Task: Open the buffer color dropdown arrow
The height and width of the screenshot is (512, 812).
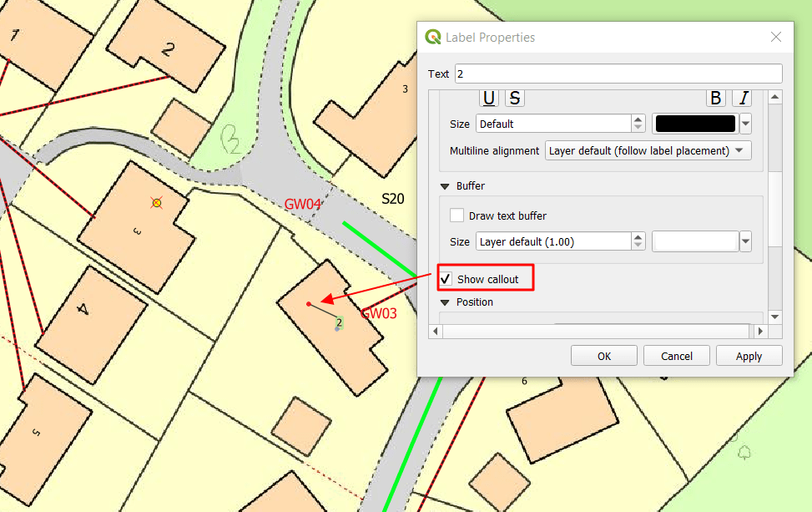Action: (744, 241)
